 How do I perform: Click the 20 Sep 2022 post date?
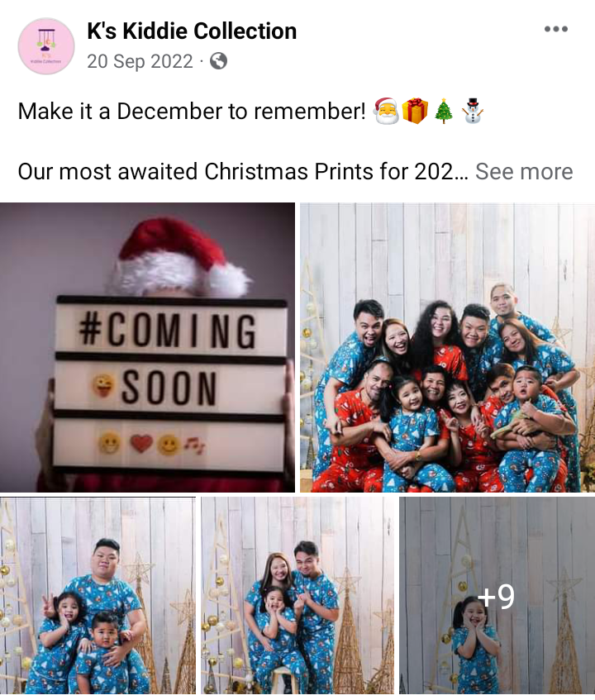click(x=140, y=61)
